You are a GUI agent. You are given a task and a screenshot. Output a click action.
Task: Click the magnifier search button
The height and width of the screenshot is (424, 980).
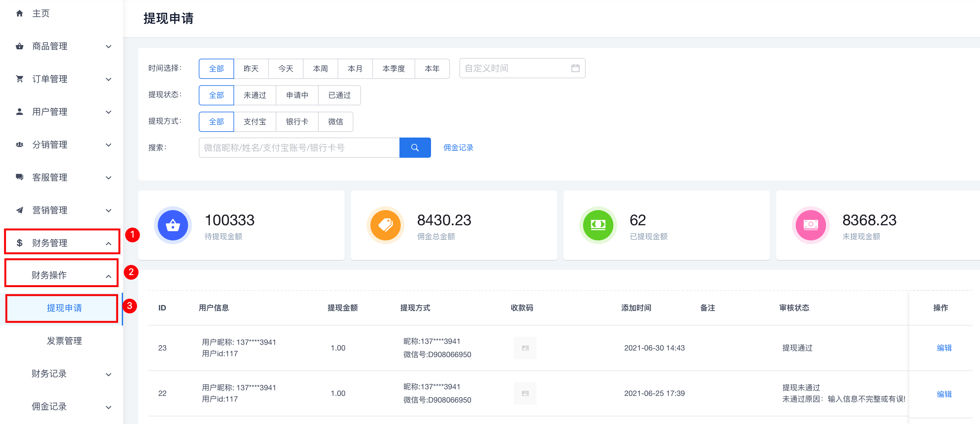coord(415,148)
